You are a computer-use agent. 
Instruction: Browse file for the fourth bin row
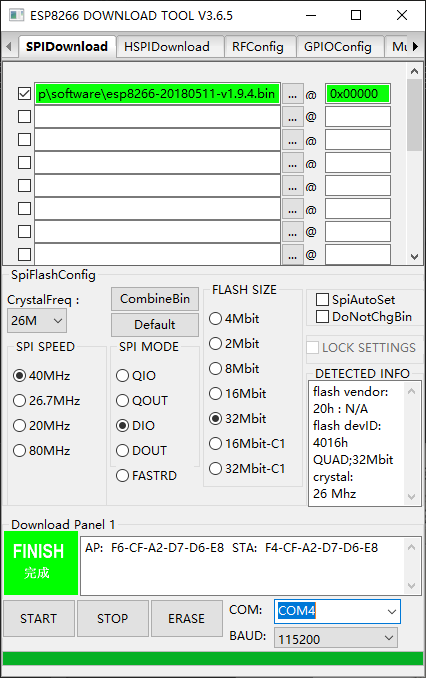[292, 163]
